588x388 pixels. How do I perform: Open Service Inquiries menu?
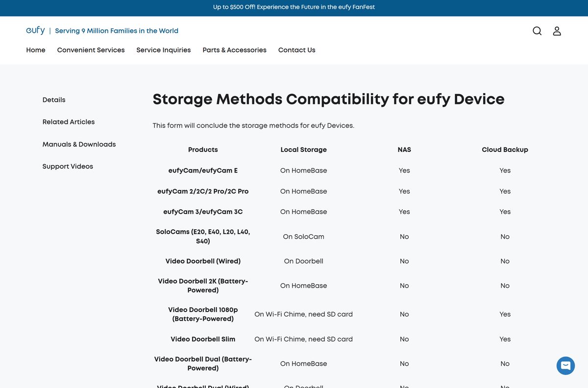(x=164, y=50)
